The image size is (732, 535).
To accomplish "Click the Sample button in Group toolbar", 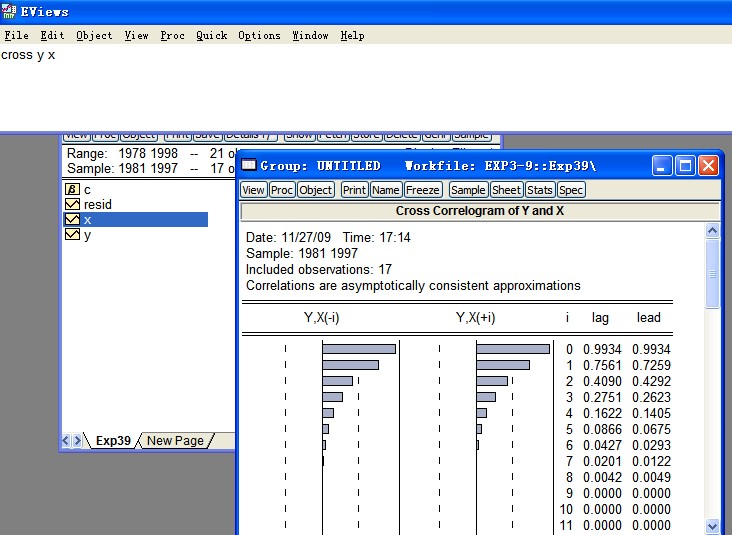I will [x=468, y=190].
